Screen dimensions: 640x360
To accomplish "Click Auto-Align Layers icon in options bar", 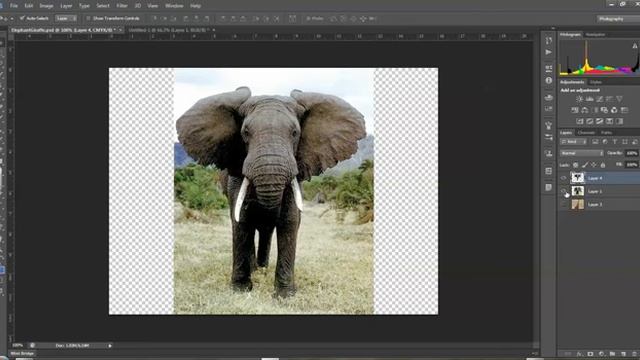I will click(292, 18).
